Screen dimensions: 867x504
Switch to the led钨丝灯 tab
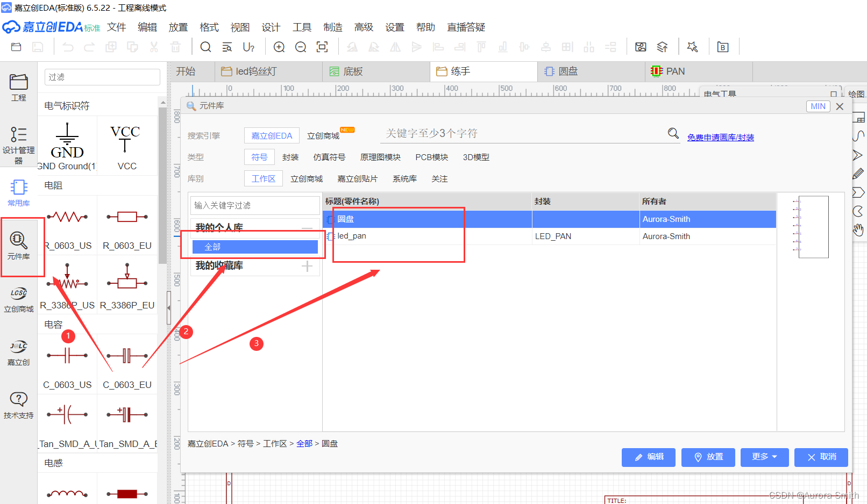click(268, 71)
